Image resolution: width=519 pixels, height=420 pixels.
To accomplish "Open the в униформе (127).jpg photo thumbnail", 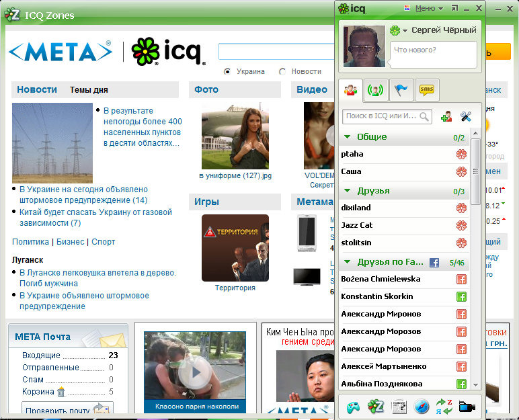I will pyautogui.click(x=235, y=136).
